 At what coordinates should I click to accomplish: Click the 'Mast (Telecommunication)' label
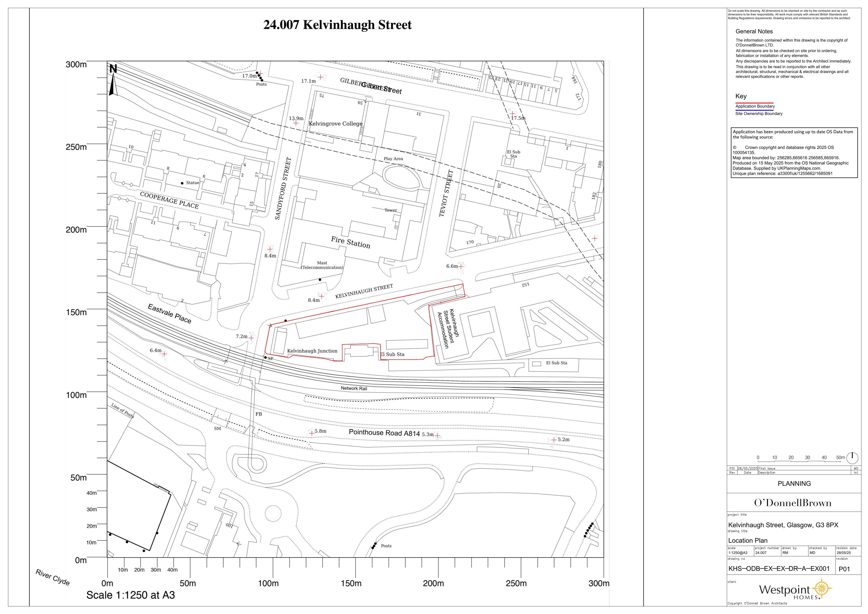(322, 265)
